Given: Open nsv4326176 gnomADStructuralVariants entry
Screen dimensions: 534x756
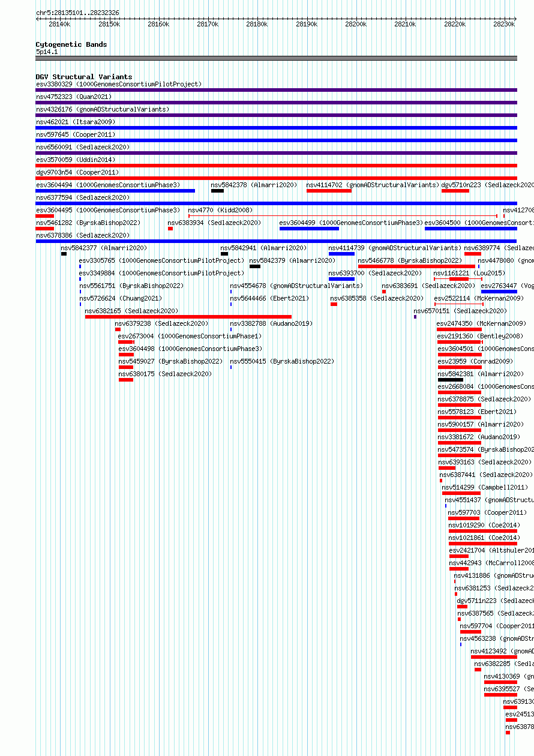Looking at the screenshot, I should [103, 109].
